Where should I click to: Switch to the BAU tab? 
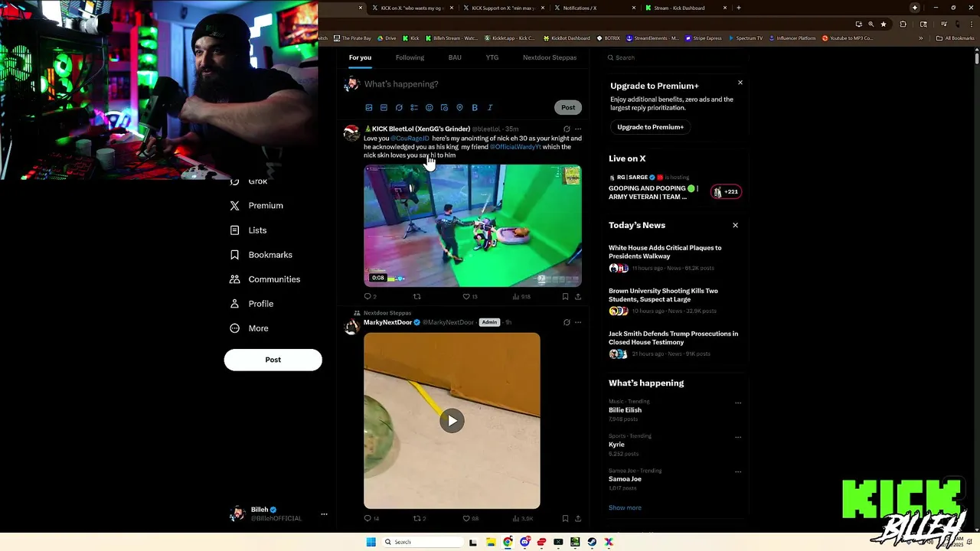tap(455, 57)
